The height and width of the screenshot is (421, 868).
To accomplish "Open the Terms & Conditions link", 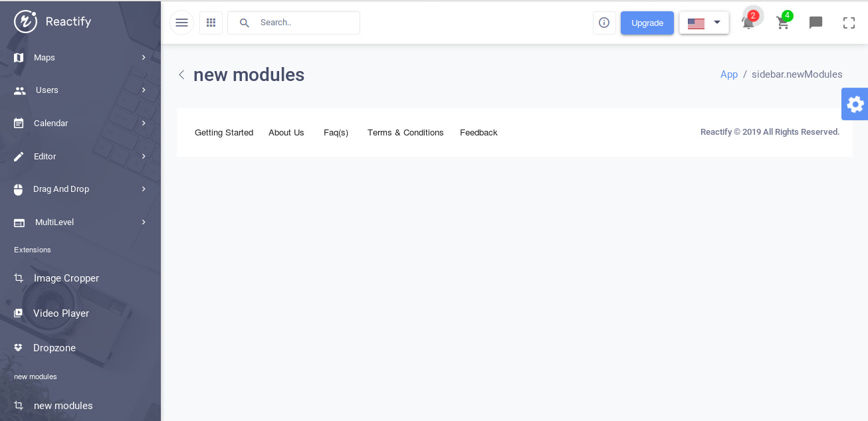I will (x=405, y=132).
